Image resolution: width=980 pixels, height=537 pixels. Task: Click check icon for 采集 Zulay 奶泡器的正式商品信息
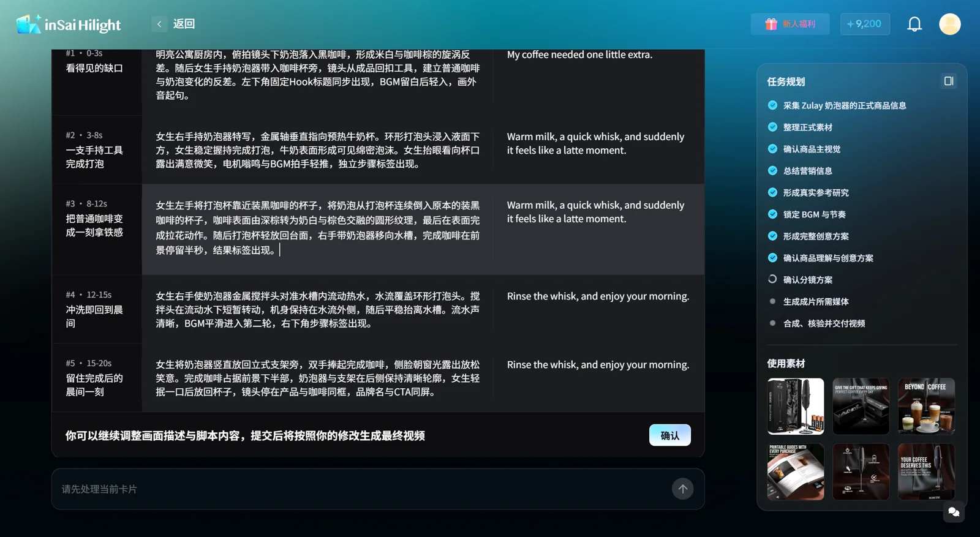[x=772, y=105]
